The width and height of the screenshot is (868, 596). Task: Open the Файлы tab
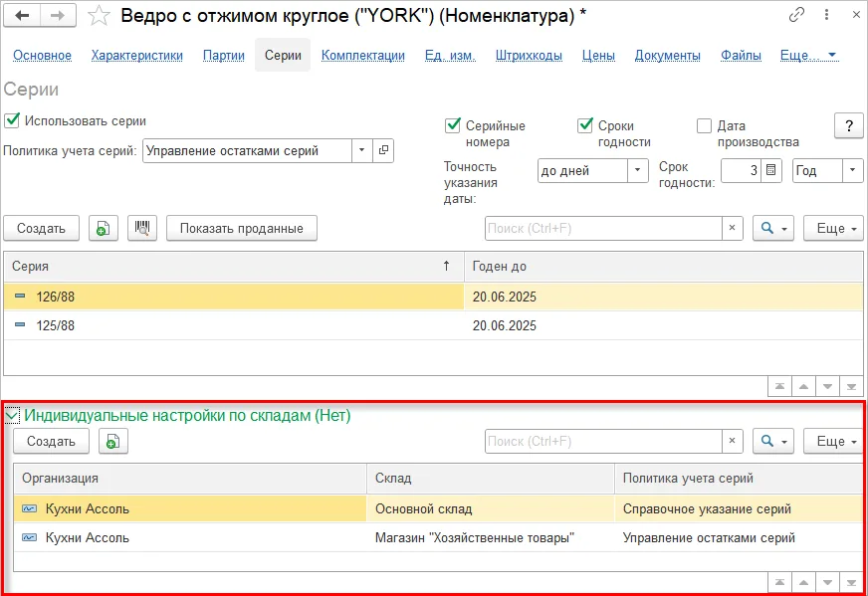[741, 56]
